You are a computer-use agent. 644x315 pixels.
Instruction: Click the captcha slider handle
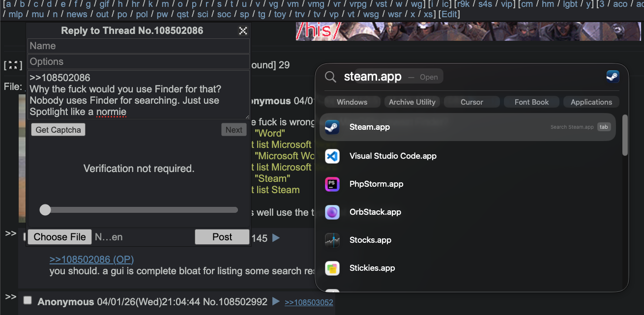(45, 210)
